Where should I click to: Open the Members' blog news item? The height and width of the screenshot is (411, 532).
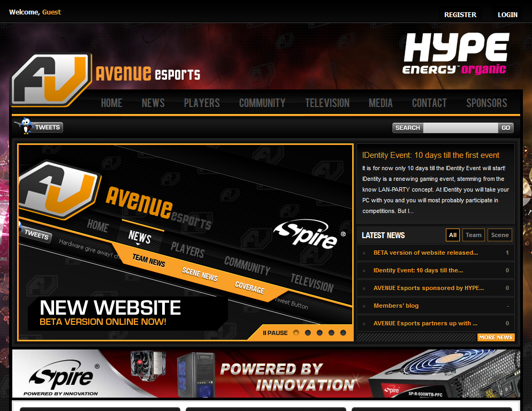pos(396,306)
